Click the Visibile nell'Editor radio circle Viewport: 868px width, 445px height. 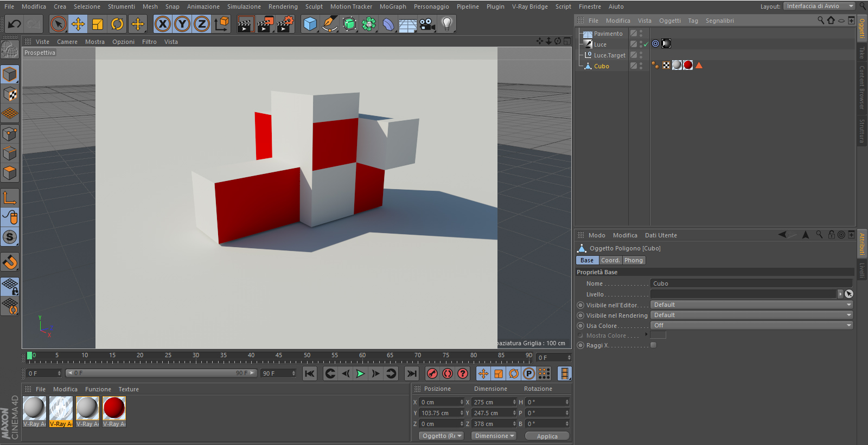tap(580, 305)
